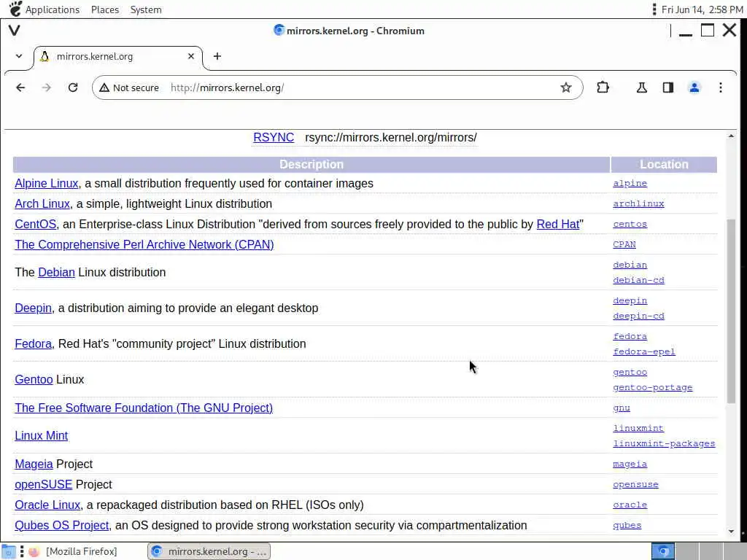Open the opensuse location directory
The image size is (747, 560).
pyautogui.click(x=635, y=485)
